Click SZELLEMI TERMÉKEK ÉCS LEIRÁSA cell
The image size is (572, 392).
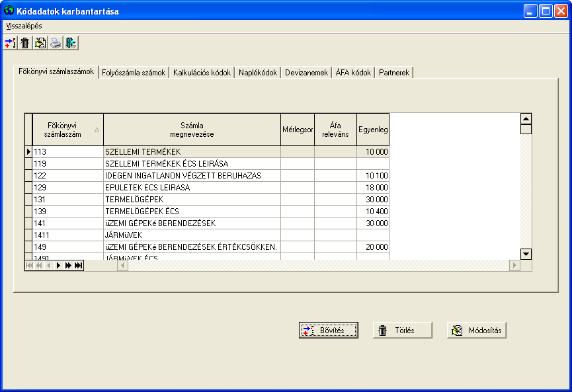click(x=192, y=164)
